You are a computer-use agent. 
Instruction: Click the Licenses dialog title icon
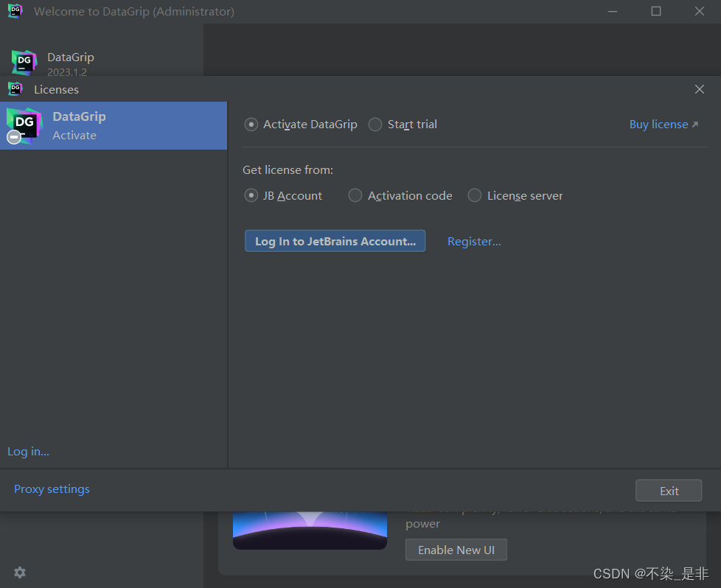[x=15, y=88]
